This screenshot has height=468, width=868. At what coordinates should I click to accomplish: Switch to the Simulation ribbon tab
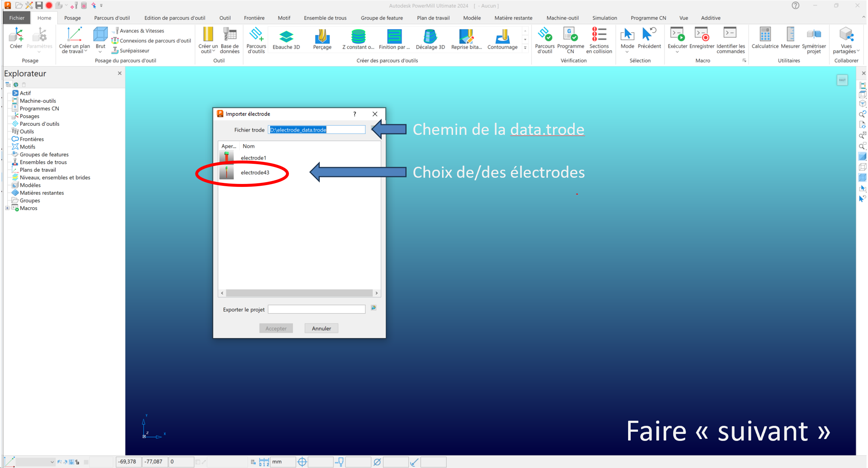(x=604, y=18)
